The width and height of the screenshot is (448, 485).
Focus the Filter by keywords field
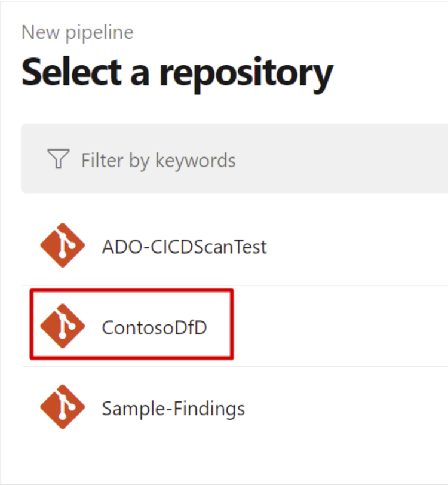tap(234, 158)
